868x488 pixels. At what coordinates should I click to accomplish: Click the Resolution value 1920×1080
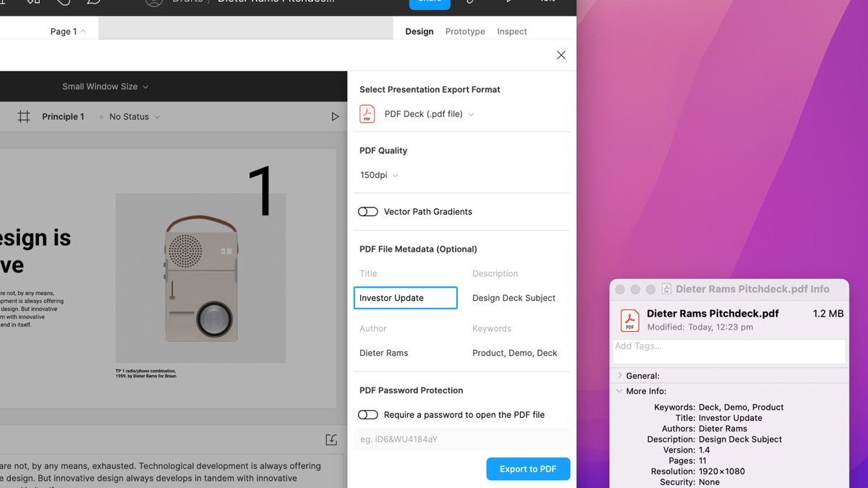(722, 471)
